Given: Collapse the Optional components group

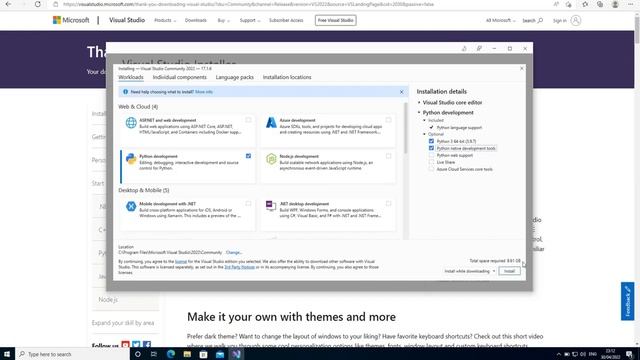Looking at the screenshot, I should [x=424, y=134].
